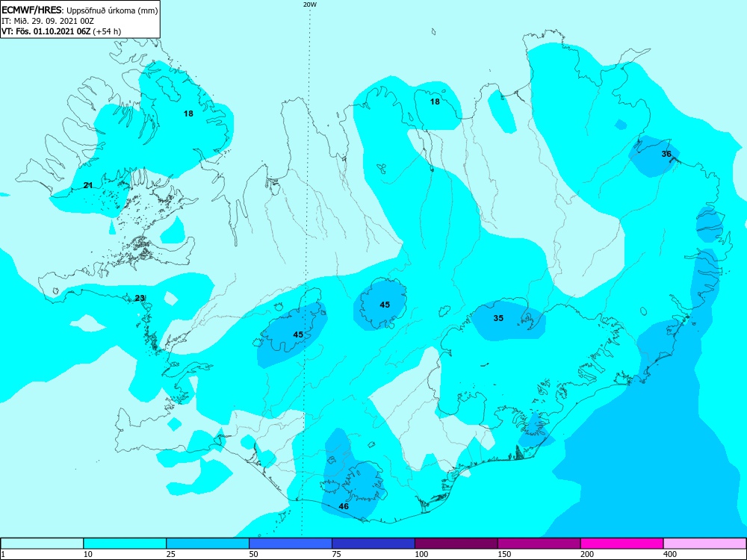This screenshot has width=747, height=560.
Task: Click the legend scale label '150'
Action: tap(505, 554)
